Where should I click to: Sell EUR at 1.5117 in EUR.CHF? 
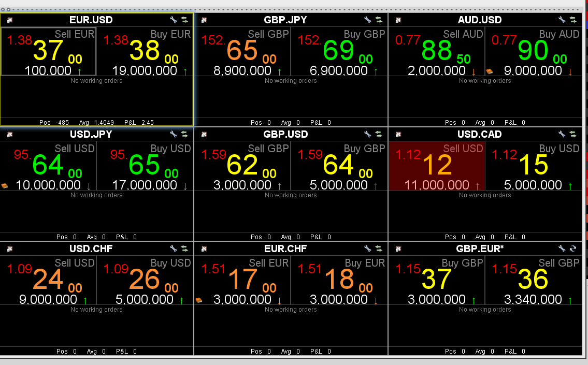(x=242, y=280)
